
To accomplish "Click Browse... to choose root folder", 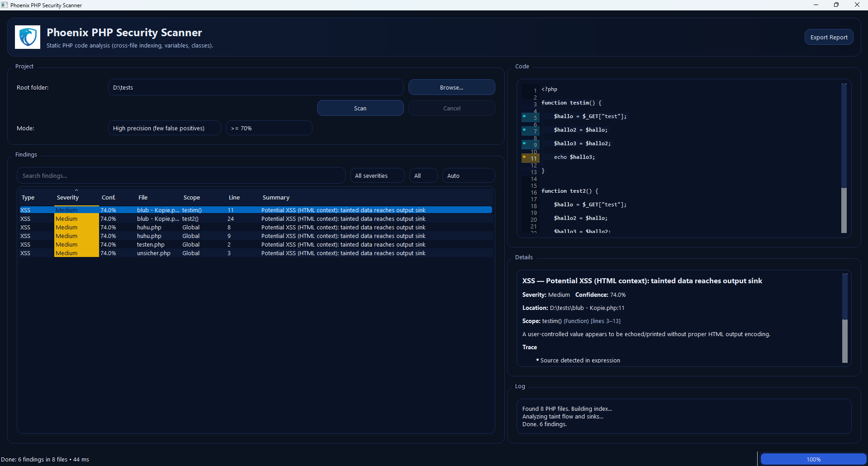I will tap(451, 87).
